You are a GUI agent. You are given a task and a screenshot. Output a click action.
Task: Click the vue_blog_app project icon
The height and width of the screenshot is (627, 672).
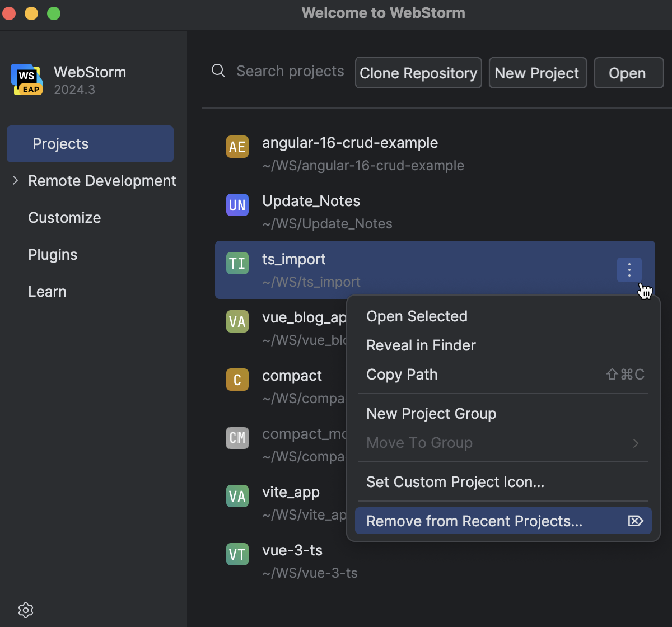point(237,321)
